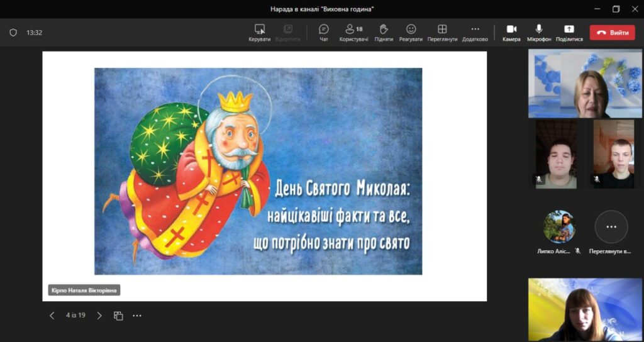The width and height of the screenshot is (644, 342).
Task: Click Переглянути всіх participants overflow button
Action: tap(611, 227)
